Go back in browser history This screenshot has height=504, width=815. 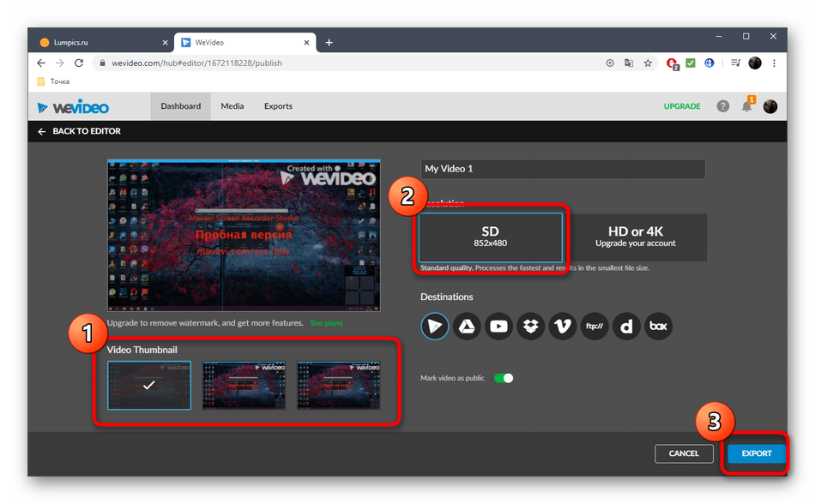(41, 63)
